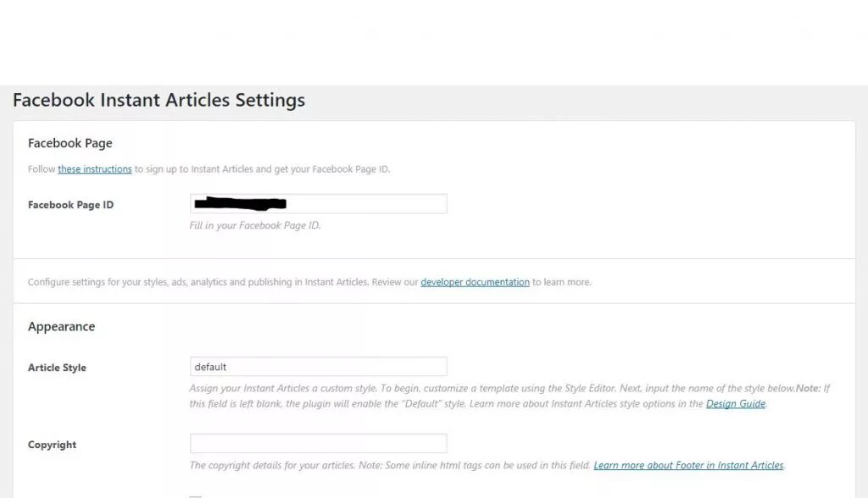This screenshot has height=498, width=868.
Task: Click the Copyright field label
Action: coord(52,445)
